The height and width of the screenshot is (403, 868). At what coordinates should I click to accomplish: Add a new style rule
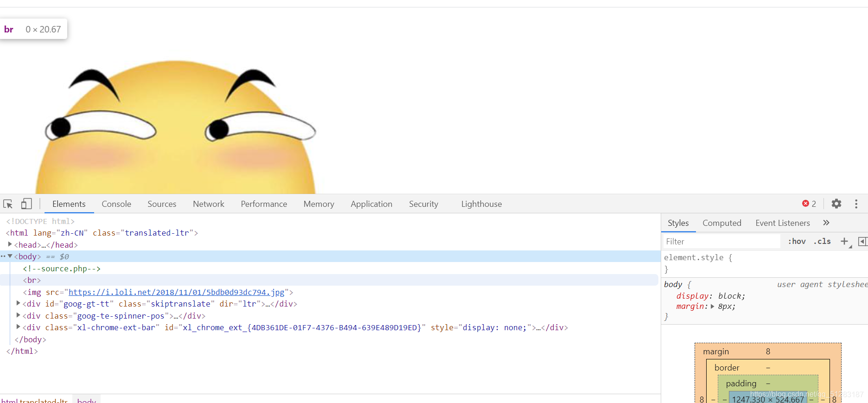point(844,241)
